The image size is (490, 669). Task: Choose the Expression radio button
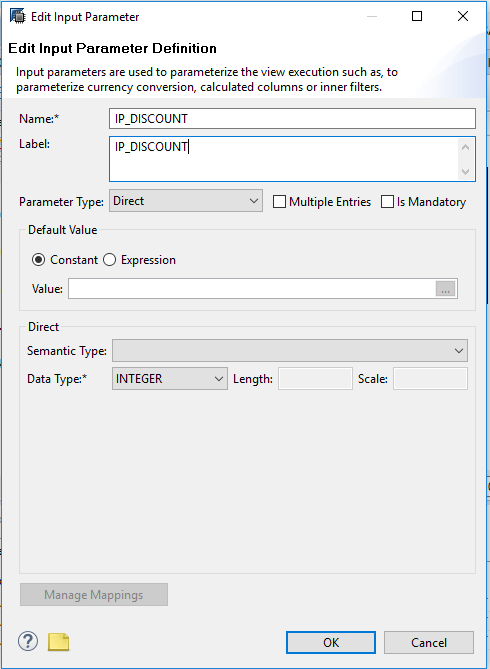coord(109,260)
